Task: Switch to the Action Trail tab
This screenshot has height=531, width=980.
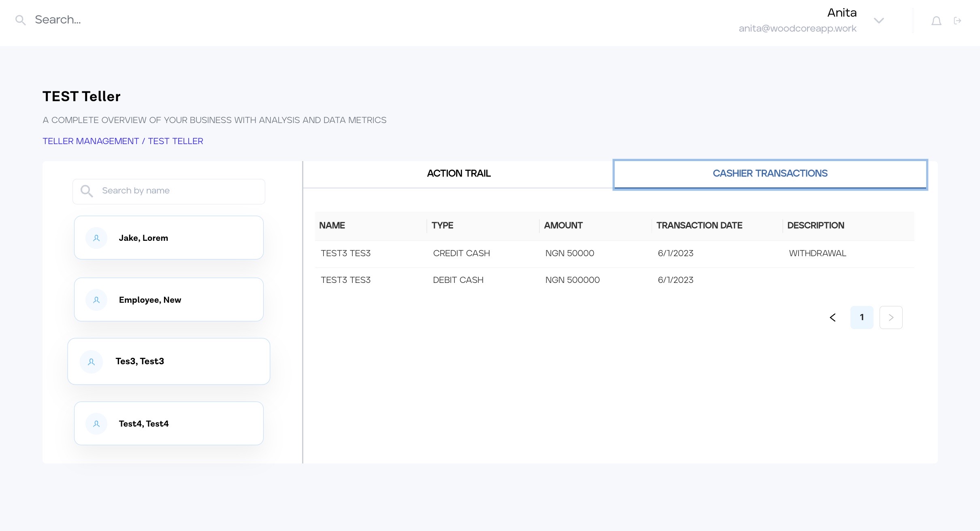Action: [458, 174]
